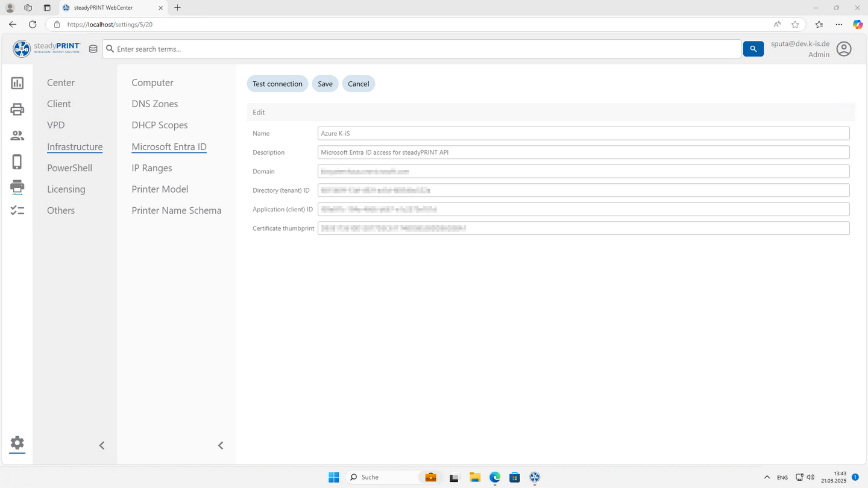The image size is (868, 488).
Task: Open the checklist tasks icon in sidebar
Action: pos(17,210)
